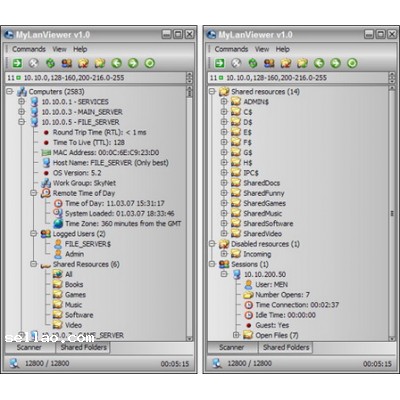Click the green back arrow in right window toolbar

coord(319,63)
